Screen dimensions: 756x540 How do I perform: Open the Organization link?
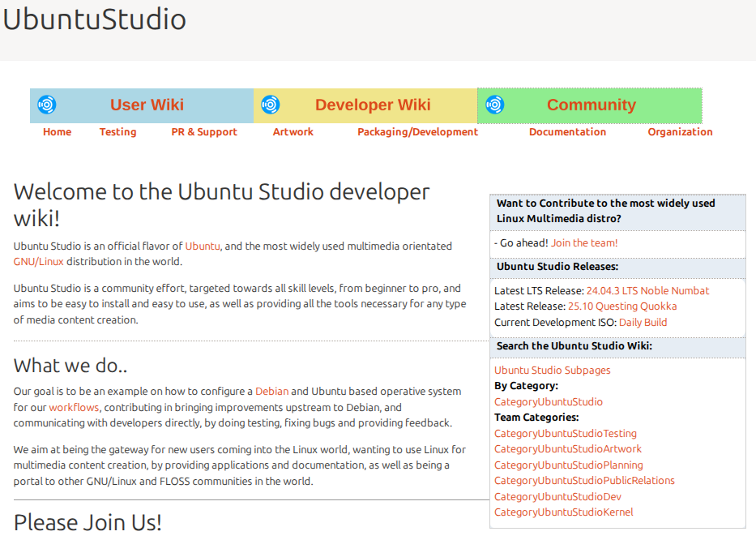pos(680,131)
